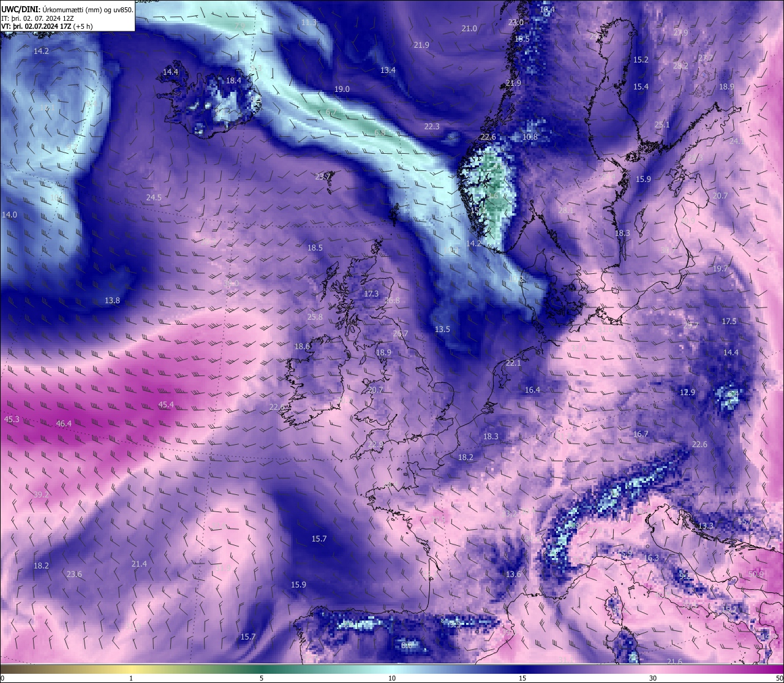
Task: Click the 45.4 value label
Action: click(166, 404)
